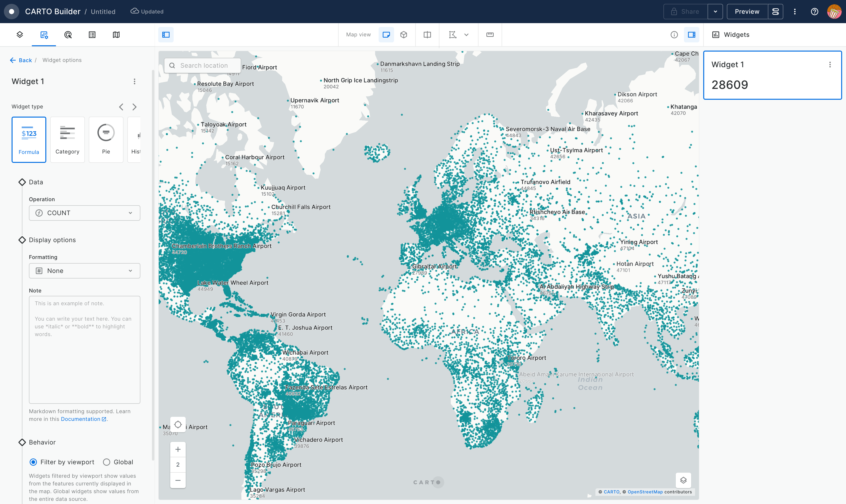Open the Layers tab icon
846x504 pixels.
click(20, 35)
